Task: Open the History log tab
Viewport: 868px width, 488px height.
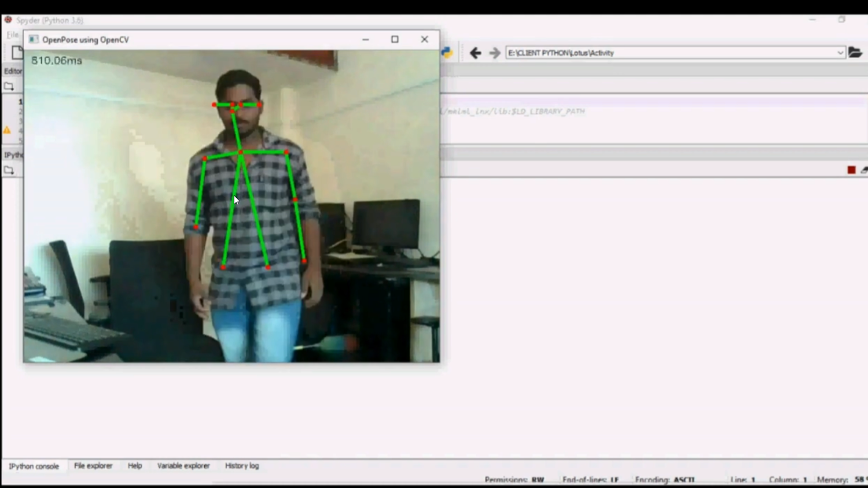Action: click(242, 466)
